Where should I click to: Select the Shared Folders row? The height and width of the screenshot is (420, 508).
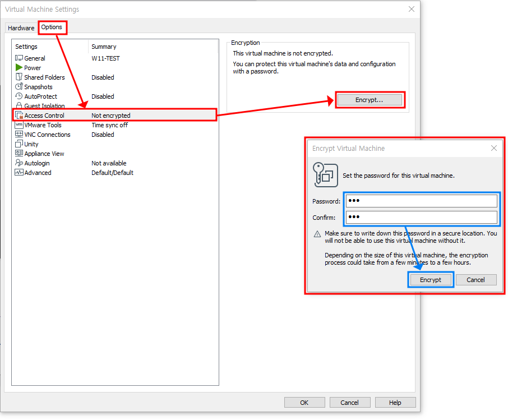pyautogui.click(x=115, y=77)
